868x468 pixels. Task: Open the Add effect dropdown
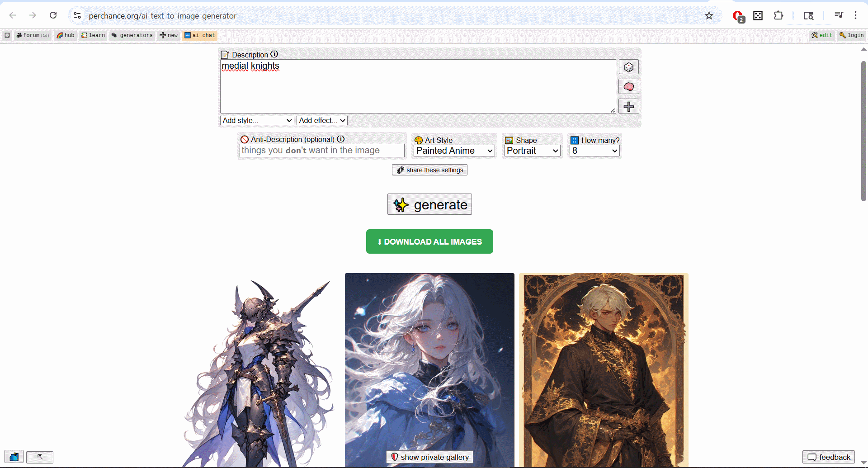pos(322,120)
